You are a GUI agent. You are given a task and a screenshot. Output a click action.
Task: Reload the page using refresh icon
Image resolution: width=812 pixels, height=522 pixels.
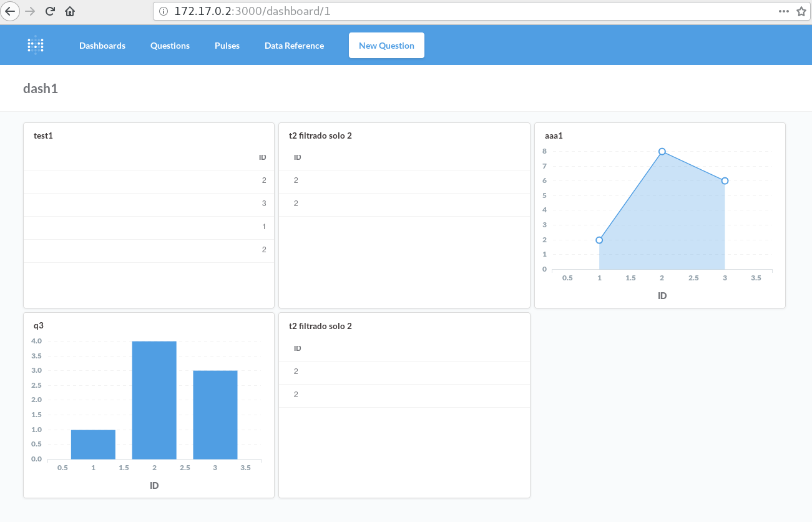[x=50, y=11]
